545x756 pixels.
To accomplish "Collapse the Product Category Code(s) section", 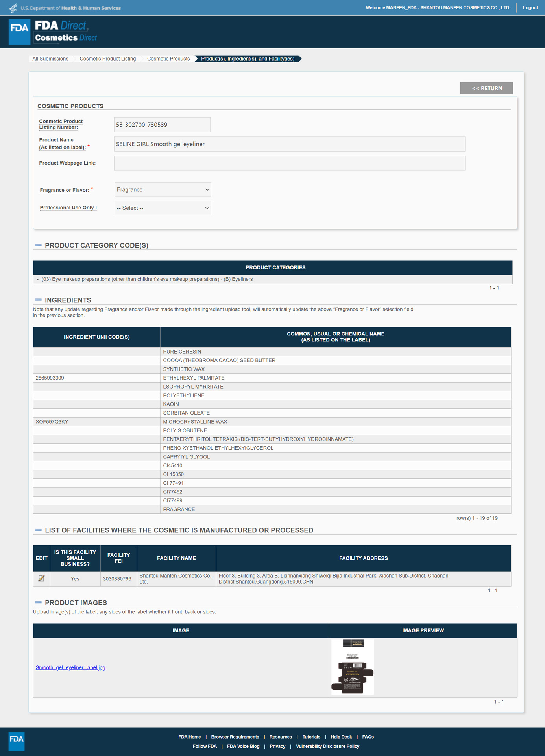I will tap(38, 245).
